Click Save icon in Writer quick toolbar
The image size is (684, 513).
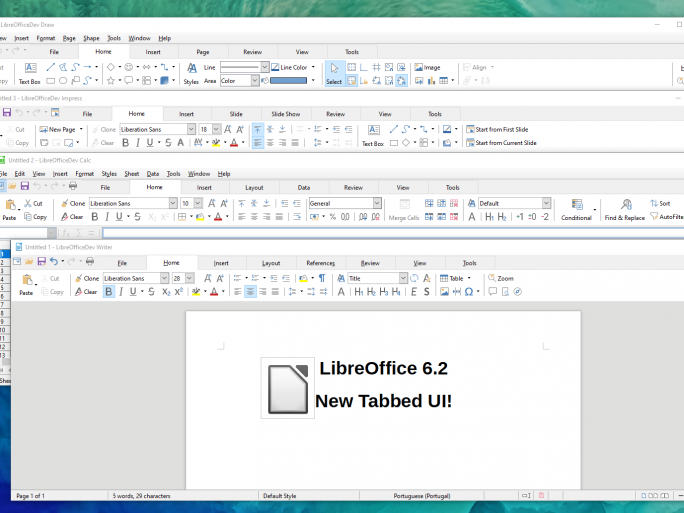[41, 261]
